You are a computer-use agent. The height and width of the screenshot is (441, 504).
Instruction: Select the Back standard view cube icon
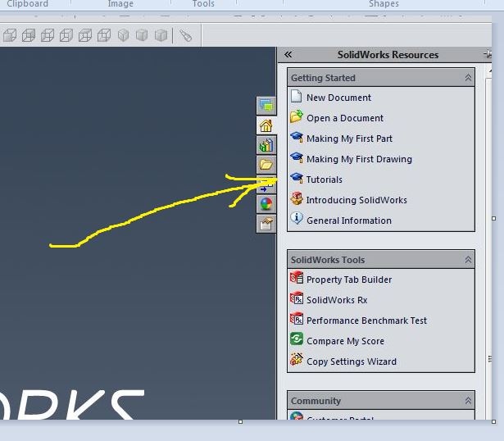click(29, 35)
